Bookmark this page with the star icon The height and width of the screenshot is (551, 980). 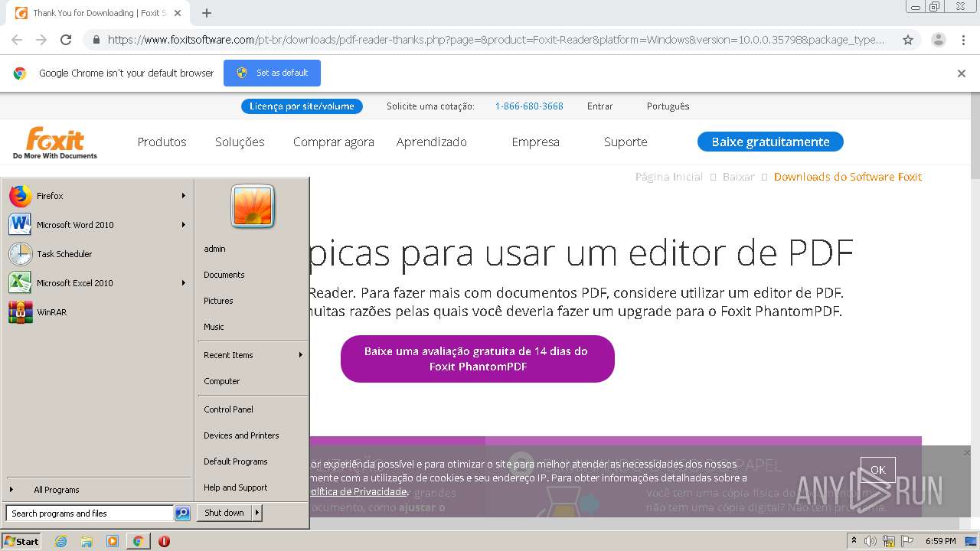pyautogui.click(x=908, y=40)
